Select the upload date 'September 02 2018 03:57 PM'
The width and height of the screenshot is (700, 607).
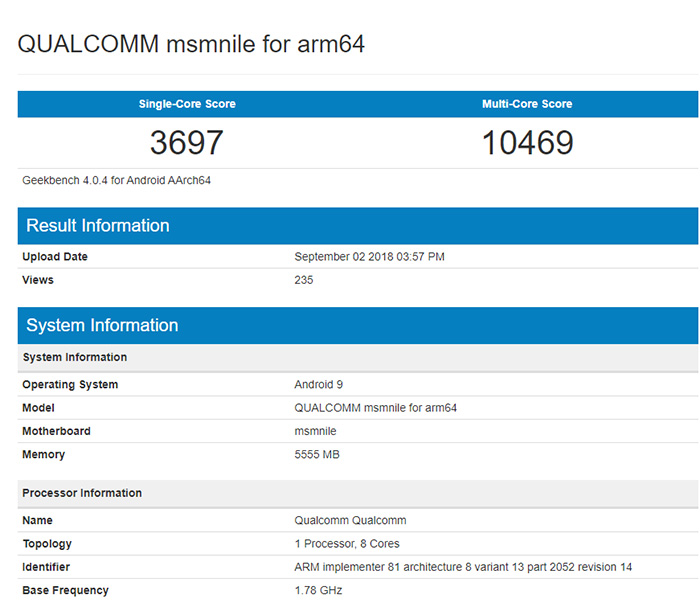click(369, 257)
